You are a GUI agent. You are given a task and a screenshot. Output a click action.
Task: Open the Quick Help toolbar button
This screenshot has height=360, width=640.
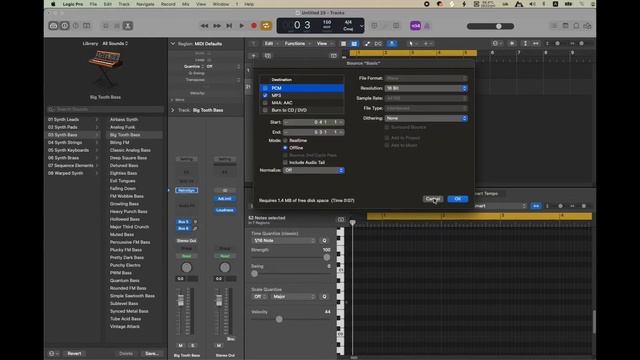[76, 26]
